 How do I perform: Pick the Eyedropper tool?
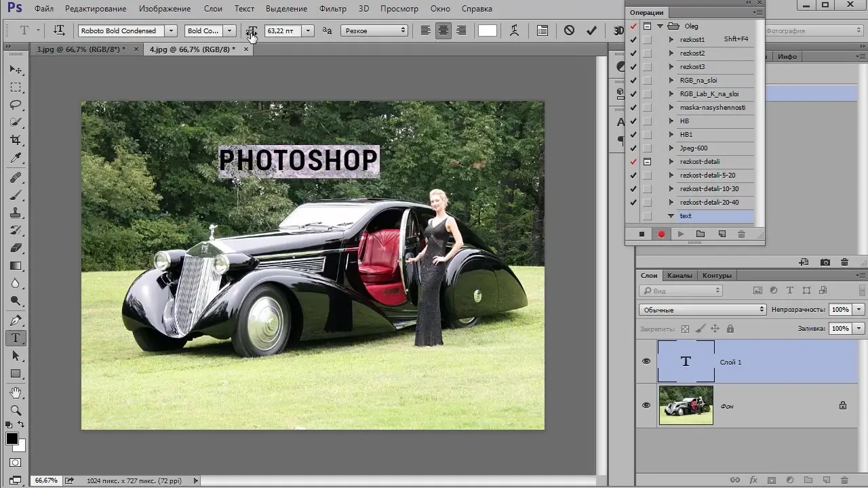pos(16,159)
